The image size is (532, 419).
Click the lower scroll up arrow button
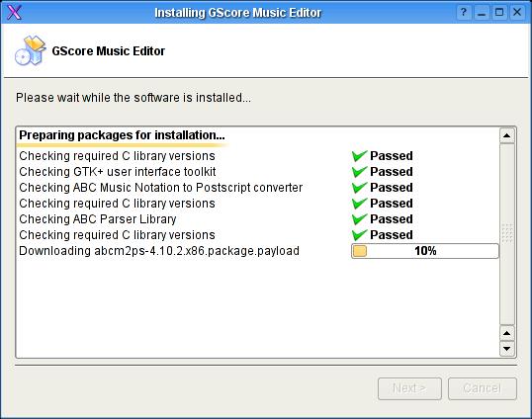(507, 333)
